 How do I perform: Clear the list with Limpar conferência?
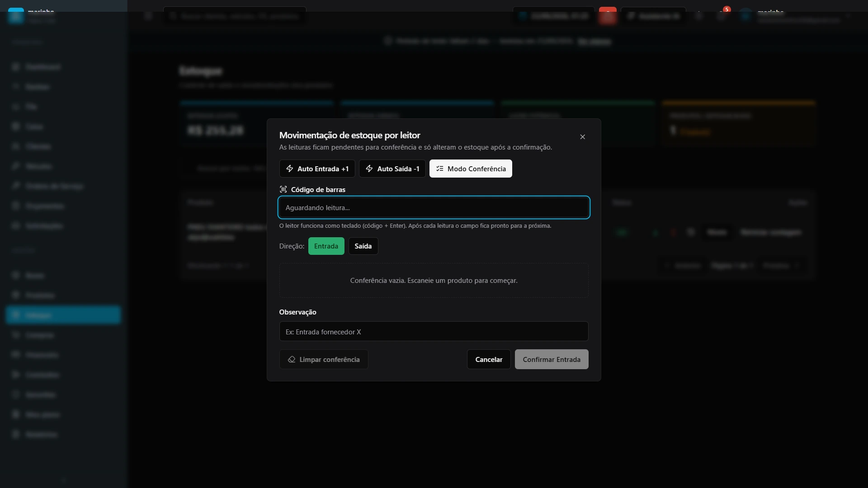[x=324, y=359]
